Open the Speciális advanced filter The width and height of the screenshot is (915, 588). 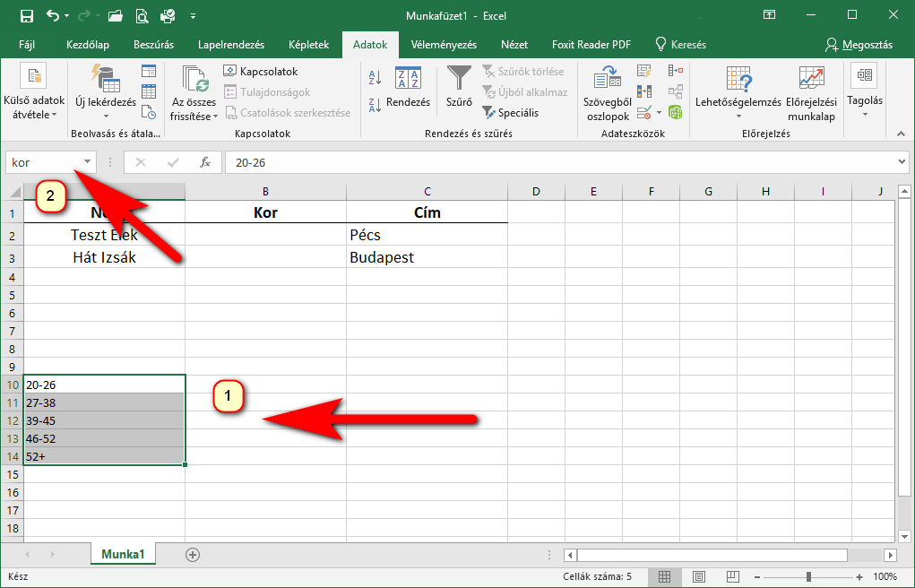tap(511, 113)
